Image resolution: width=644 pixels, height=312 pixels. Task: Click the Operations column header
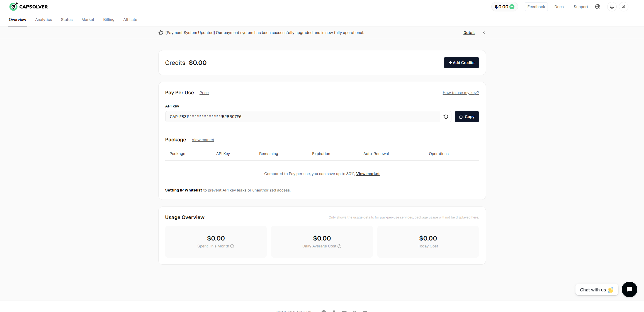(439, 154)
